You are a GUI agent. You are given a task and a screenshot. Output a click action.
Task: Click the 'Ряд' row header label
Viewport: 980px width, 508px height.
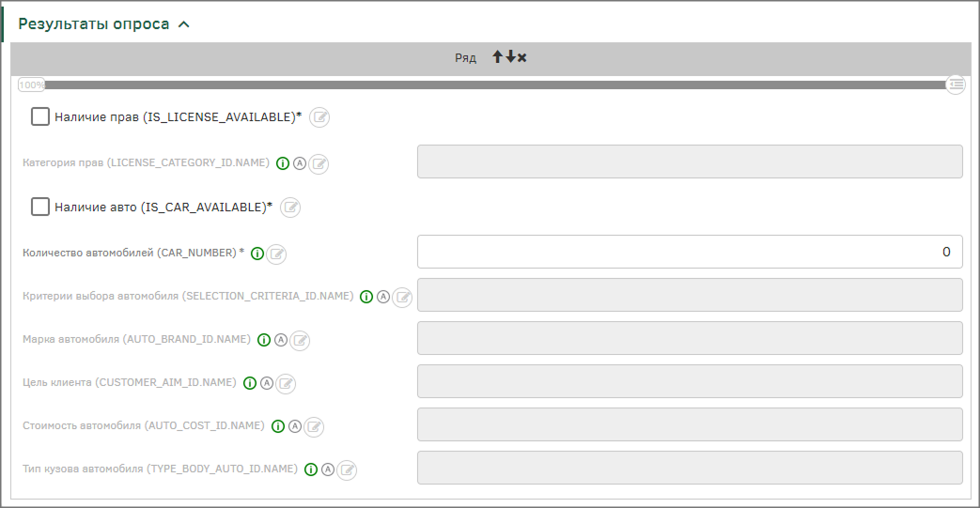click(x=466, y=58)
